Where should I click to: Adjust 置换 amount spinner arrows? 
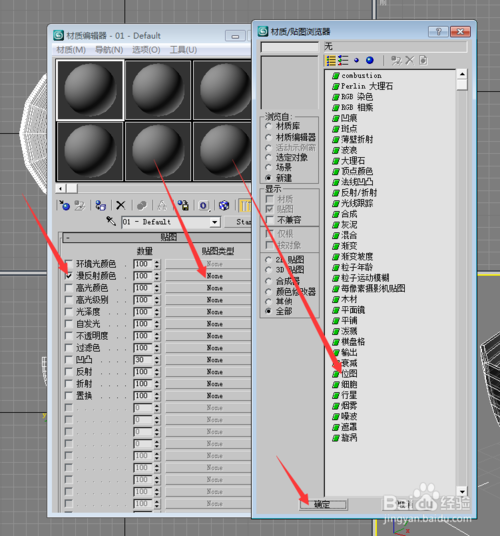(157, 396)
